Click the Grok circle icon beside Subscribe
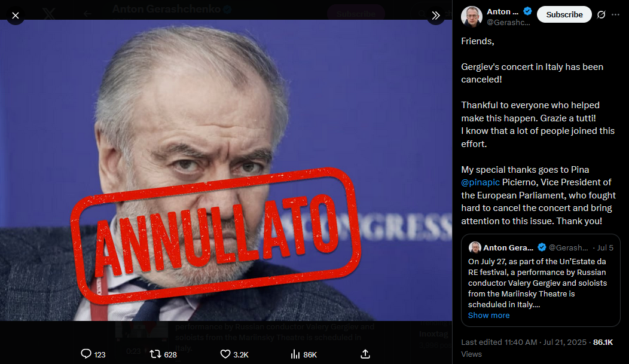 (601, 14)
